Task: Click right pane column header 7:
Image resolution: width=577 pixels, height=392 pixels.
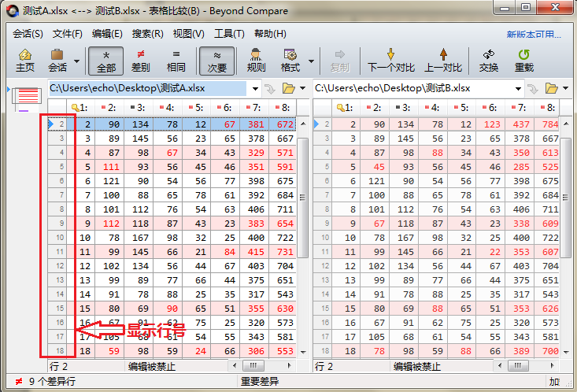Action: point(520,108)
